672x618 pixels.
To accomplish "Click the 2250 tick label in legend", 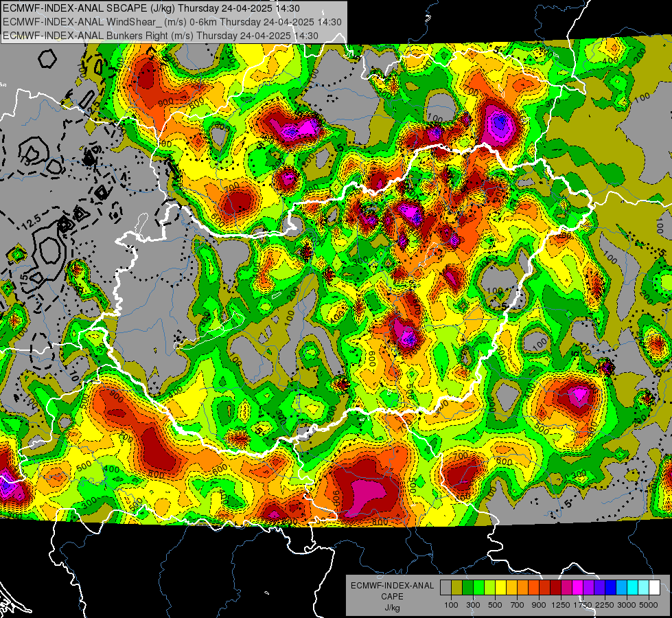I will point(605,605).
